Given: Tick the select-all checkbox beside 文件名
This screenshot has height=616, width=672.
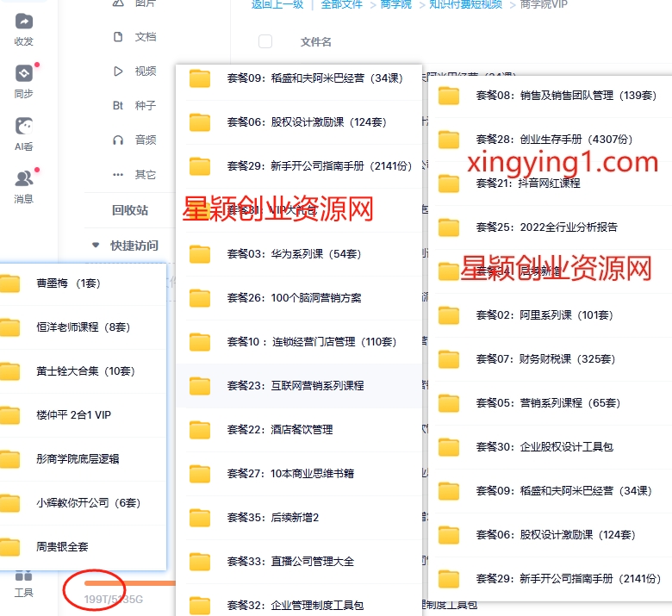Looking at the screenshot, I should click(265, 41).
